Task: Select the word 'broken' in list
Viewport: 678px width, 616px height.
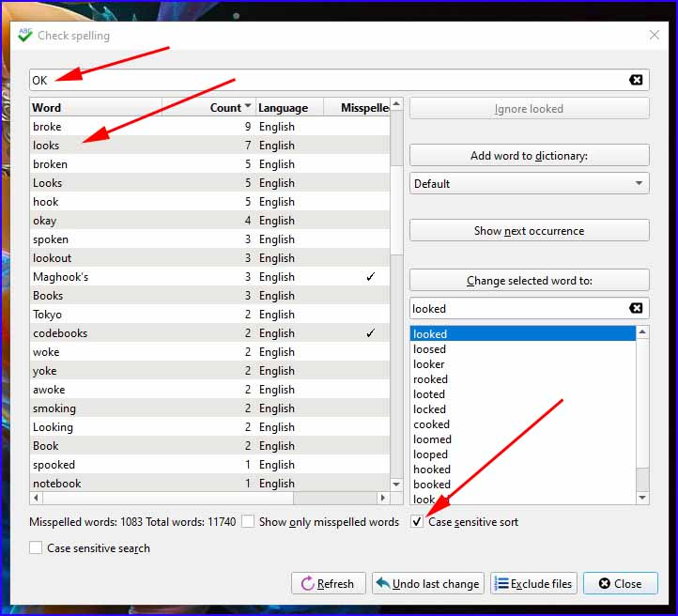Action: point(209,163)
